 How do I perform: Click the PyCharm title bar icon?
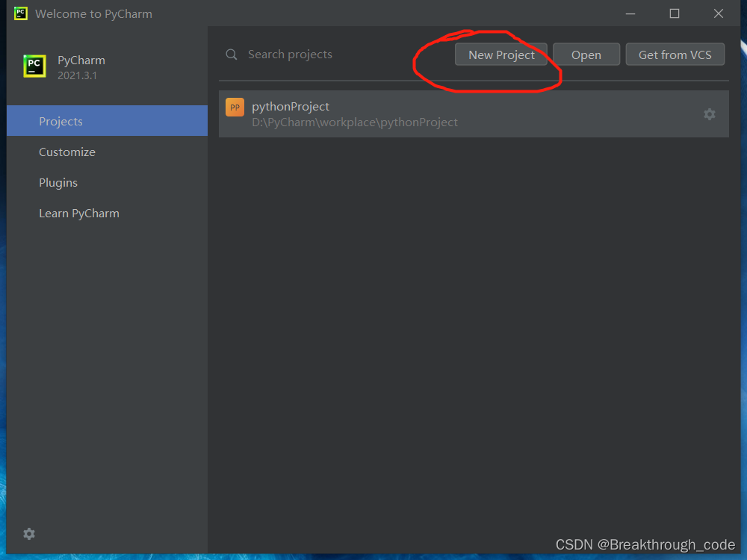[x=20, y=13]
